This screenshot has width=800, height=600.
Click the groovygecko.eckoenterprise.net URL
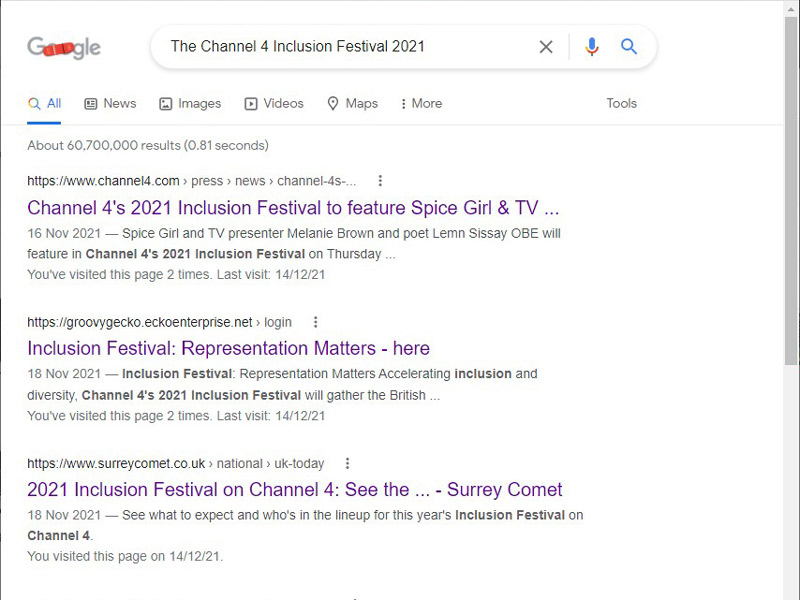point(160,322)
